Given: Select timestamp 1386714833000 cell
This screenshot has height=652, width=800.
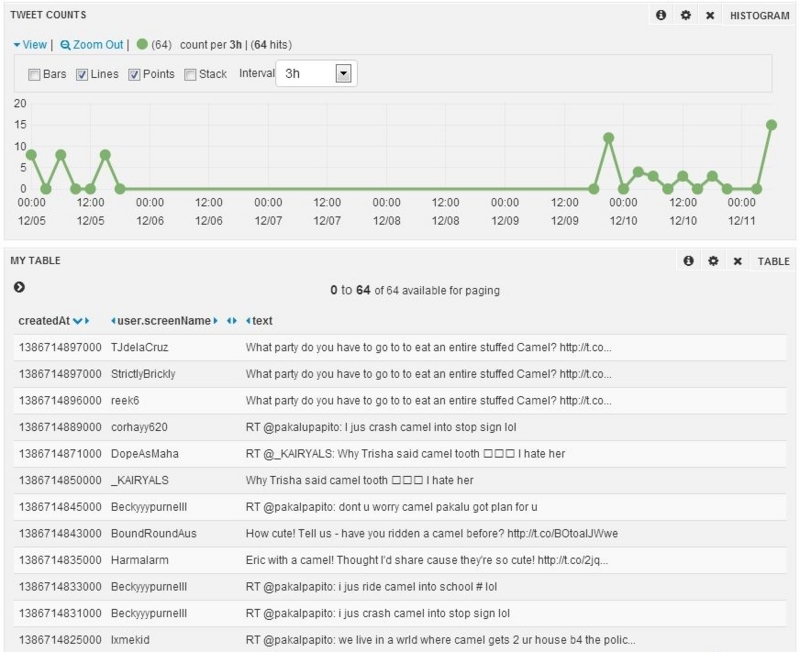Looking at the screenshot, I should 60,587.
